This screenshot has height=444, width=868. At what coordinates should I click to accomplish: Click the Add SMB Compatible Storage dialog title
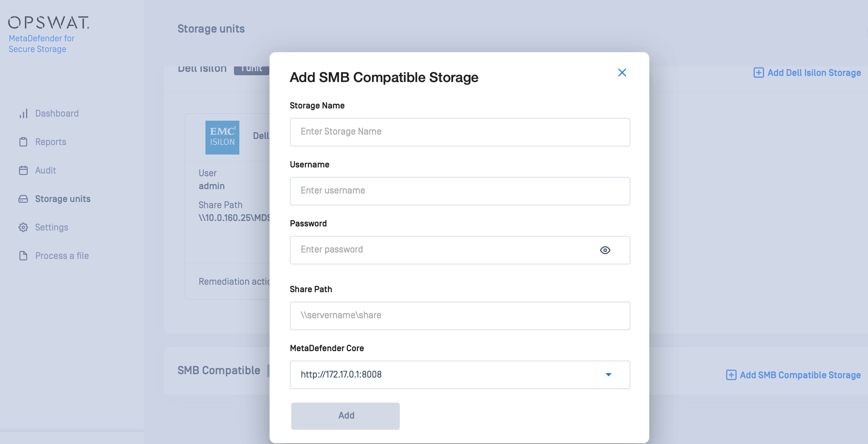point(384,78)
